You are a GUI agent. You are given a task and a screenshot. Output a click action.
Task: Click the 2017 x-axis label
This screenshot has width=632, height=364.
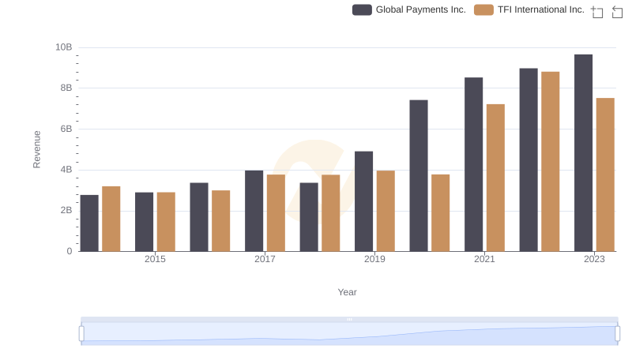[x=265, y=259]
